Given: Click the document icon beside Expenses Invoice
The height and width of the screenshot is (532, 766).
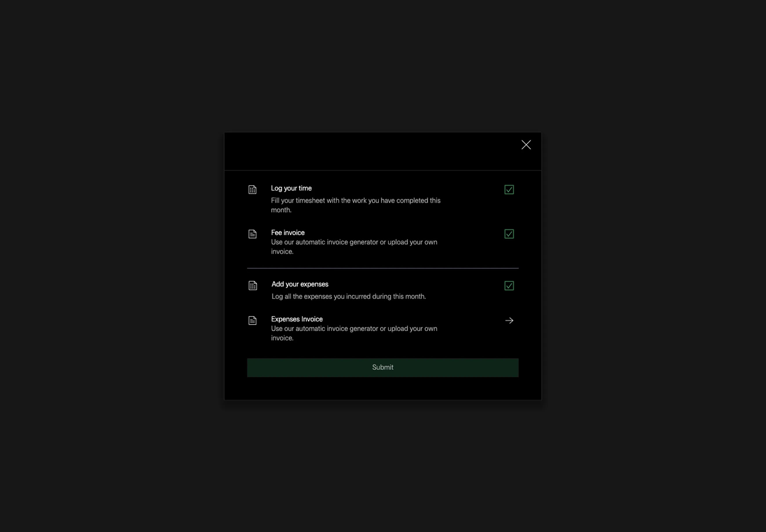Looking at the screenshot, I should coord(253,321).
